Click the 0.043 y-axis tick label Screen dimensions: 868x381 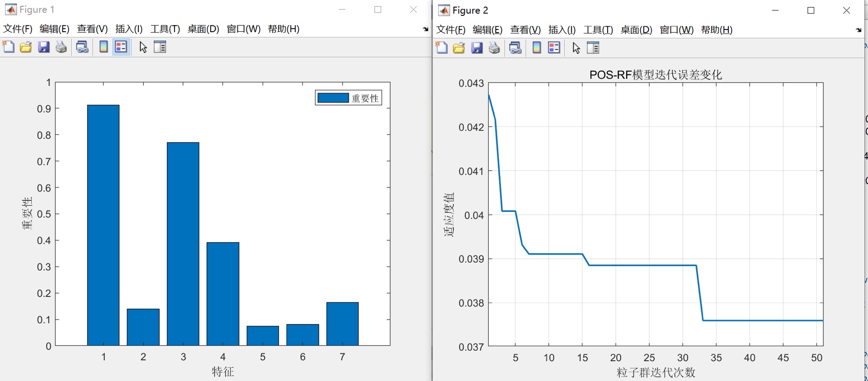pyautogui.click(x=471, y=83)
